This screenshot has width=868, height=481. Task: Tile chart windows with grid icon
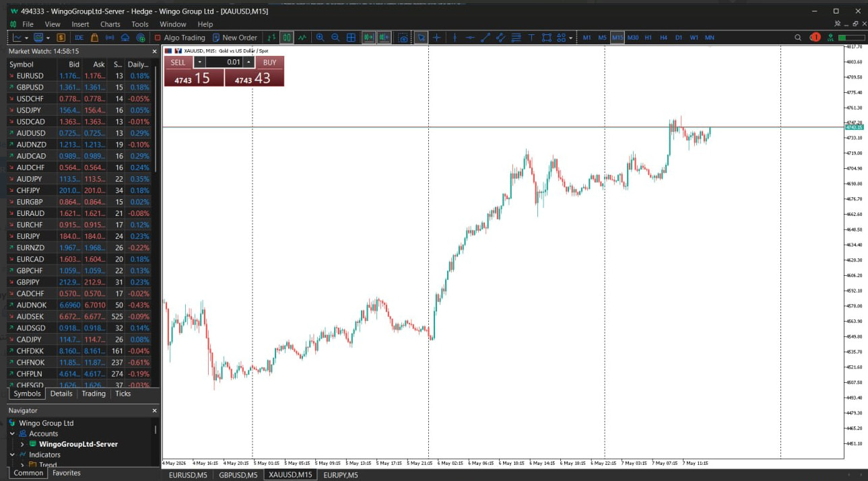pos(351,38)
